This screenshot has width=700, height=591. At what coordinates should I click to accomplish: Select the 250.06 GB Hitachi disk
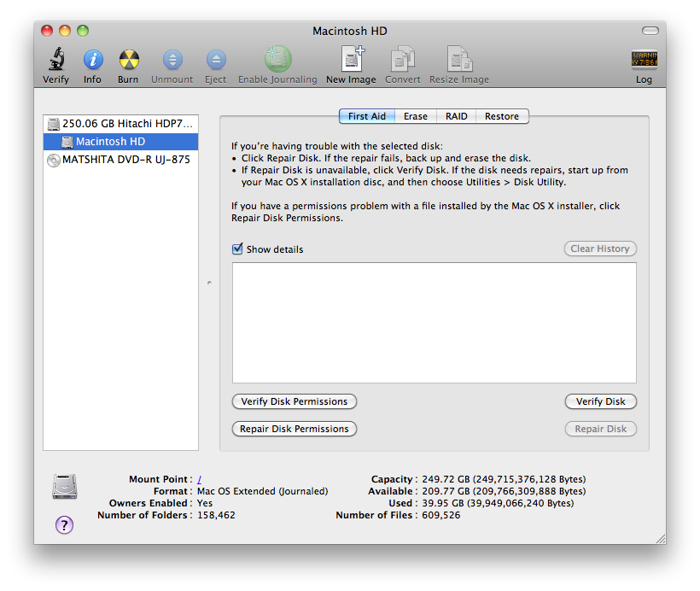(x=120, y=124)
